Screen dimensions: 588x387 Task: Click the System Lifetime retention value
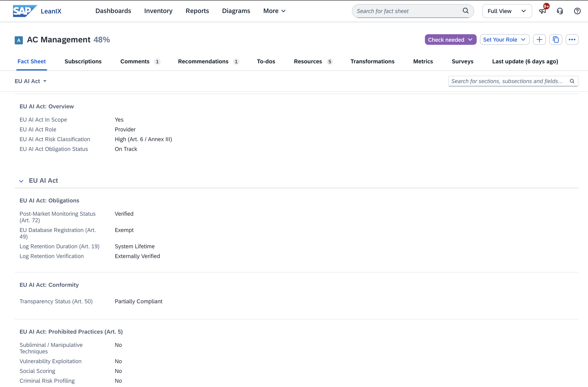pyautogui.click(x=135, y=246)
